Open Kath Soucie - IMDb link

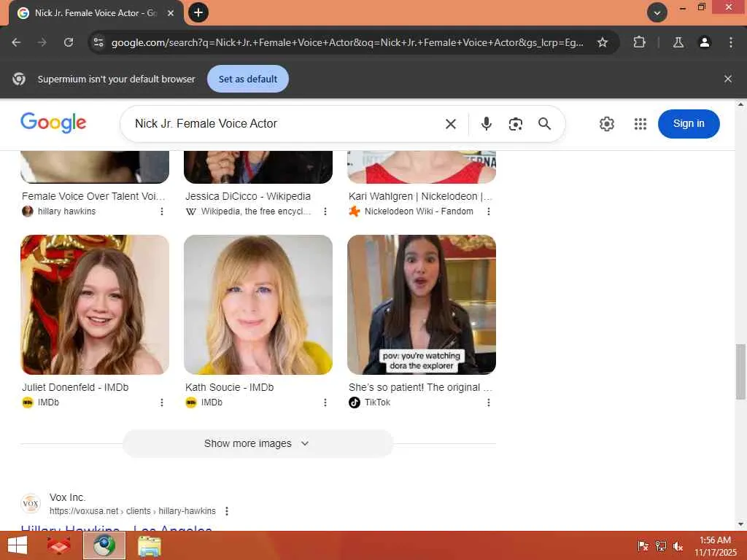230,387
